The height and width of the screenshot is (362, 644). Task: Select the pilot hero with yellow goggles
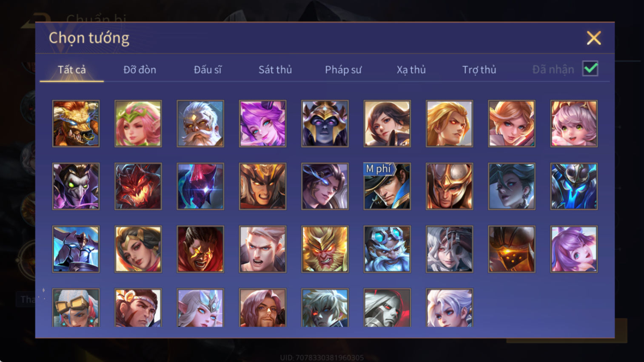76,308
